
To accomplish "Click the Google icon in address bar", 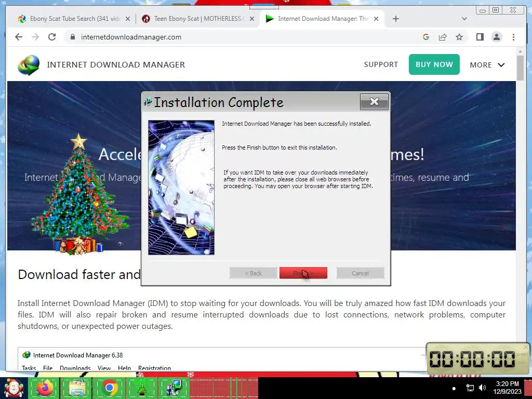I will 426,37.
